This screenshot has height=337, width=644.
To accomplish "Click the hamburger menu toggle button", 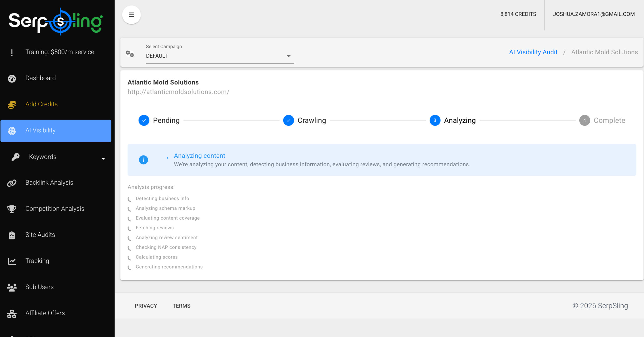I will (x=131, y=15).
